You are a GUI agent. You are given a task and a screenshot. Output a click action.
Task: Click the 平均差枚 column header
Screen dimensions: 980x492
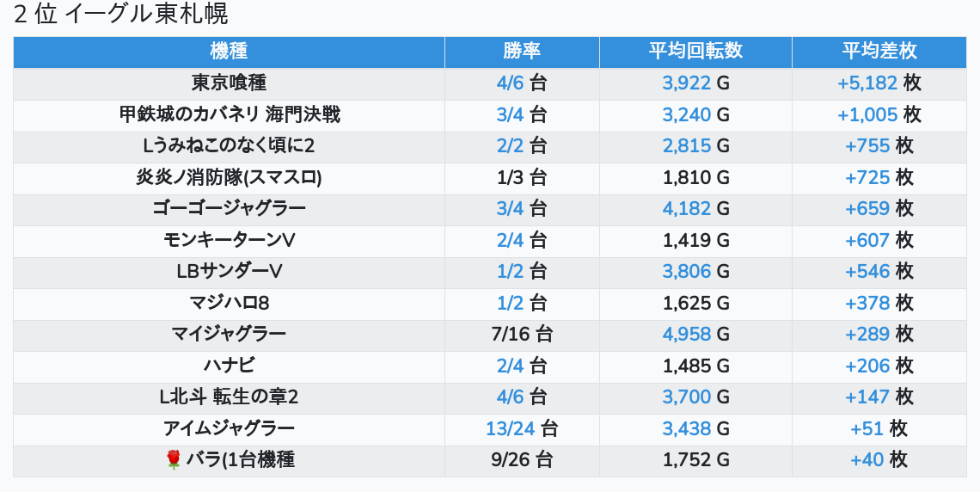pyautogui.click(x=879, y=52)
